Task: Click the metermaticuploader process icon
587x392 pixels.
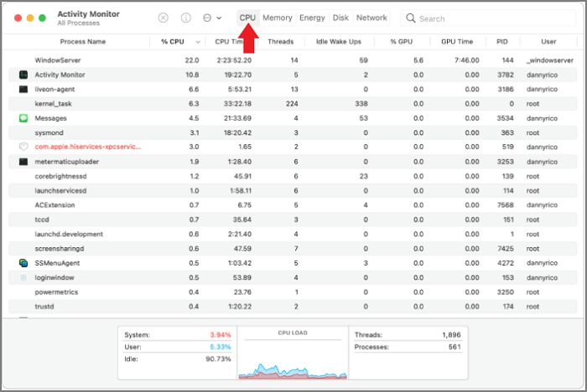Action: [x=23, y=161]
